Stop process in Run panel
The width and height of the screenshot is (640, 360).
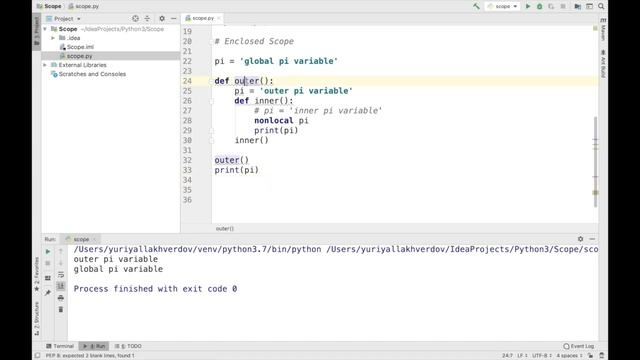point(48,263)
